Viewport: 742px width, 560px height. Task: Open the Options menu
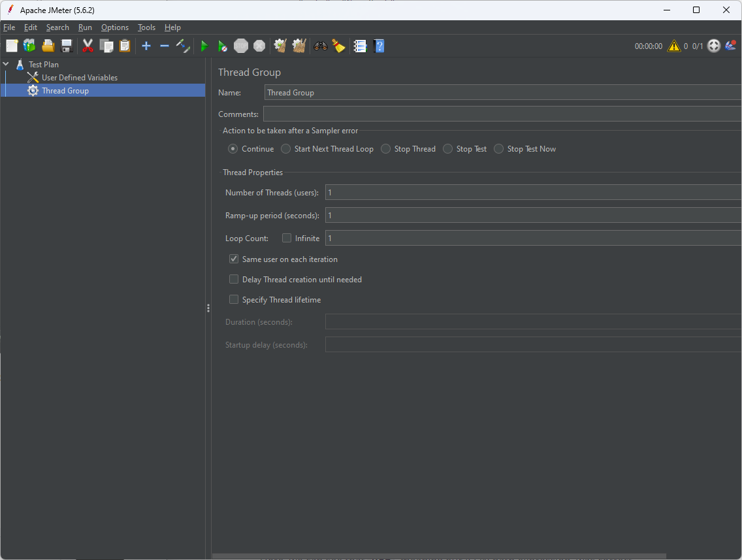(115, 27)
